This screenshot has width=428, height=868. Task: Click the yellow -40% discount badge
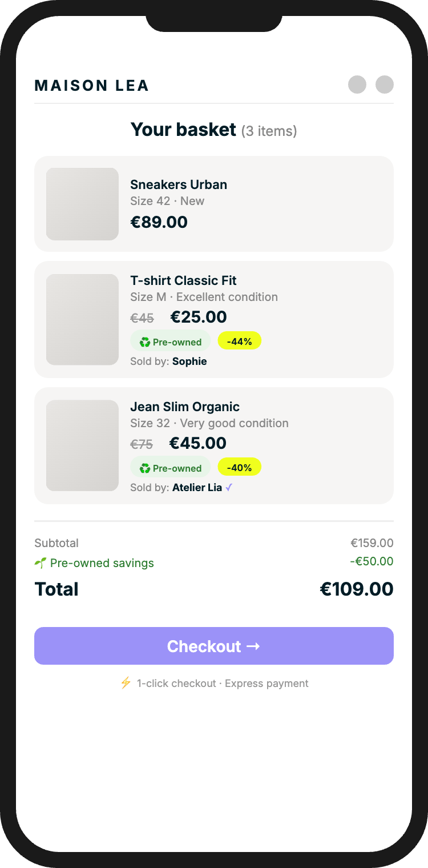point(239,468)
